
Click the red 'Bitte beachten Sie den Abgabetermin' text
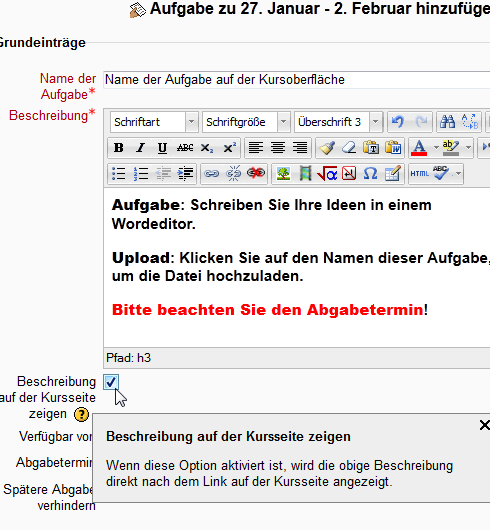(267, 310)
